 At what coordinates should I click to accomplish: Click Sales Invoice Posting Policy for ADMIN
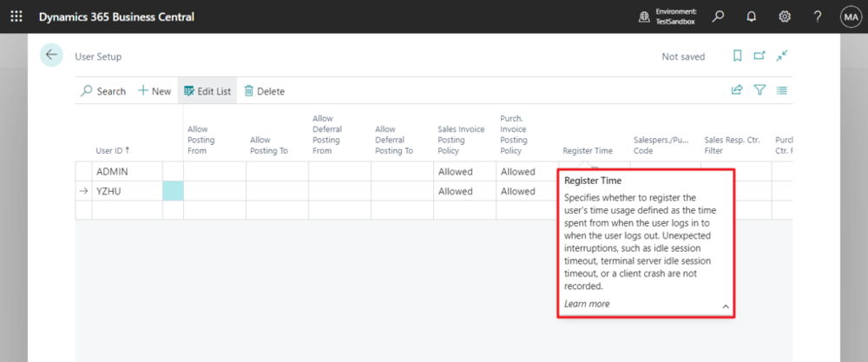[465, 172]
